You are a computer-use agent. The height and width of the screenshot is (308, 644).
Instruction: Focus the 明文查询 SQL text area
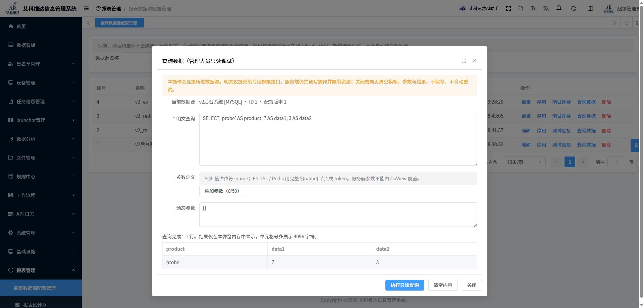338,139
